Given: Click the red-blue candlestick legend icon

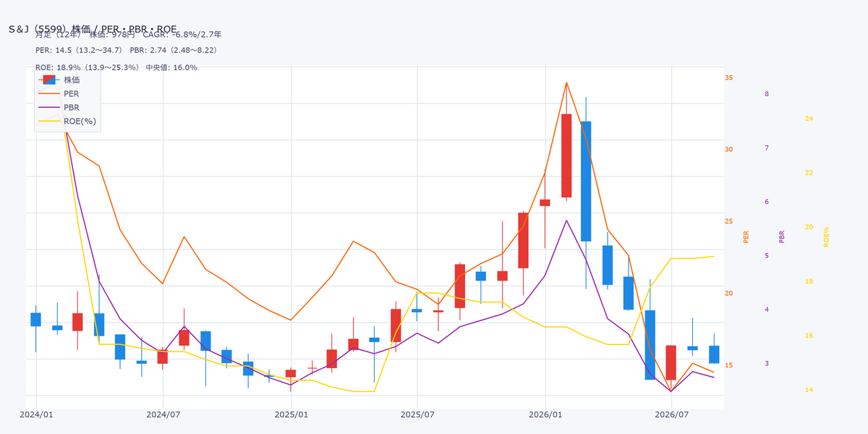Looking at the screenshot, I should pos(48,80).
